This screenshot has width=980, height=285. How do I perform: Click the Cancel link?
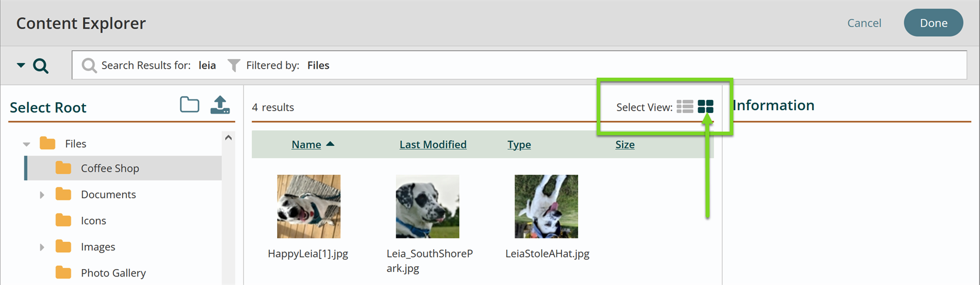click(x=864, y=23)
